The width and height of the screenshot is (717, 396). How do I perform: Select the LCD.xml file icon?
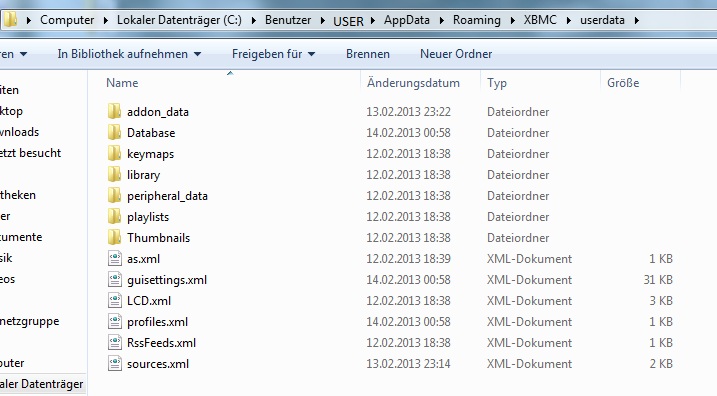click(x=115, y=300)
